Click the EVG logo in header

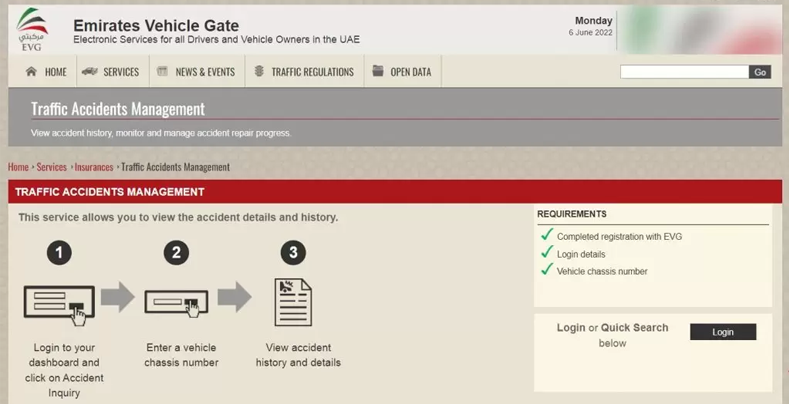[x=31, y=28]
